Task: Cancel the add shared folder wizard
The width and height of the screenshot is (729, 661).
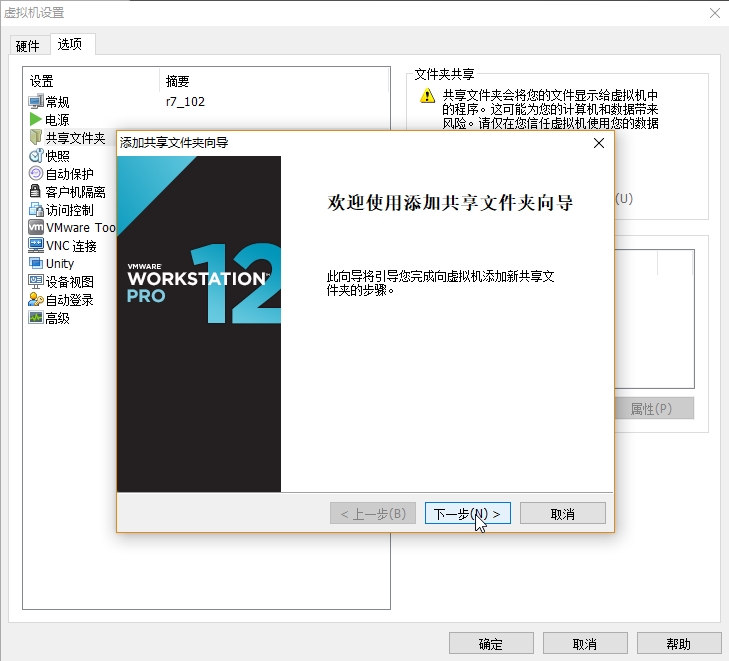Action: [563, 513]
